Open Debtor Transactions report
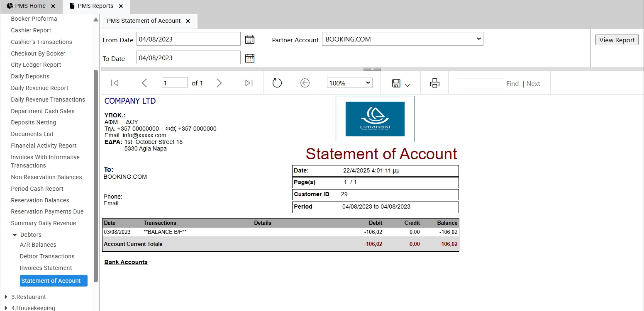The height and width of the screenshot is (311, 644). [x=47, y=256]
